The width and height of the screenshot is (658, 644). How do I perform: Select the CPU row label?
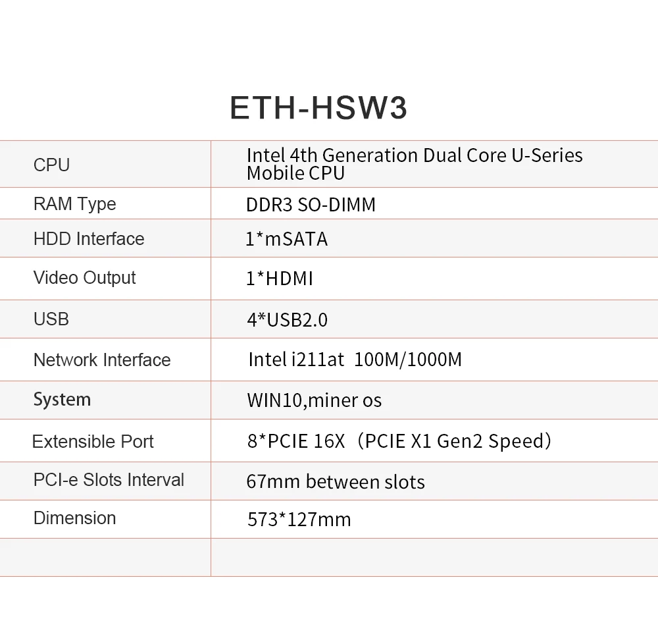click(x=51, y=165)
